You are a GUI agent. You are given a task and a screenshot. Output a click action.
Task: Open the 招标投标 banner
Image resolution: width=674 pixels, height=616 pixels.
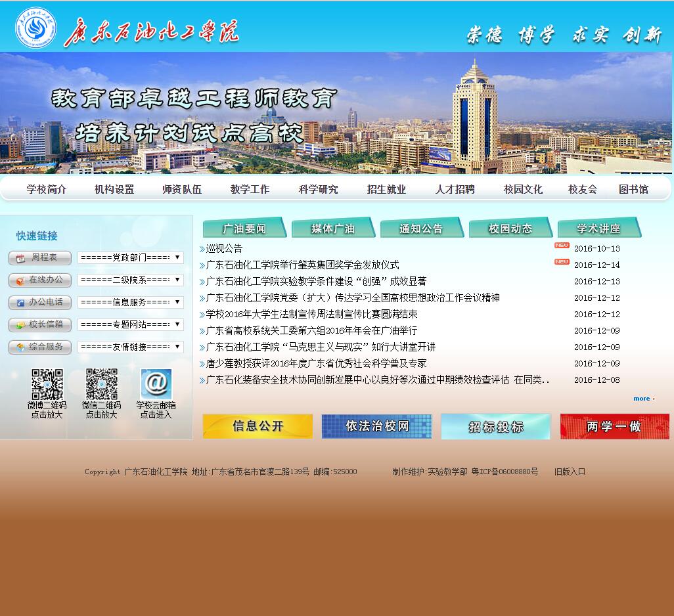point(495,427)
